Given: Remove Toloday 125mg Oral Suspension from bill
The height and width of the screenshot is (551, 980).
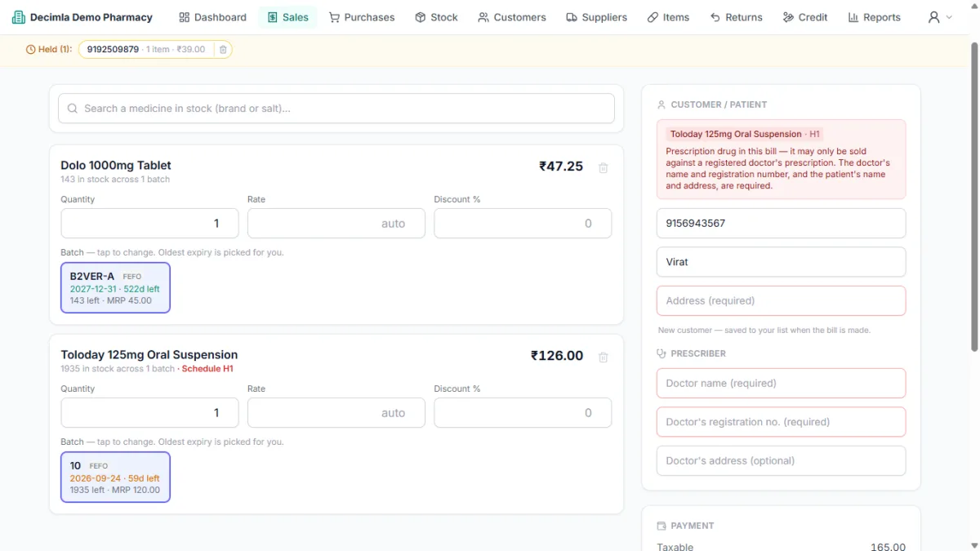Looking at the screenshot, I should [x=604, y=357].
